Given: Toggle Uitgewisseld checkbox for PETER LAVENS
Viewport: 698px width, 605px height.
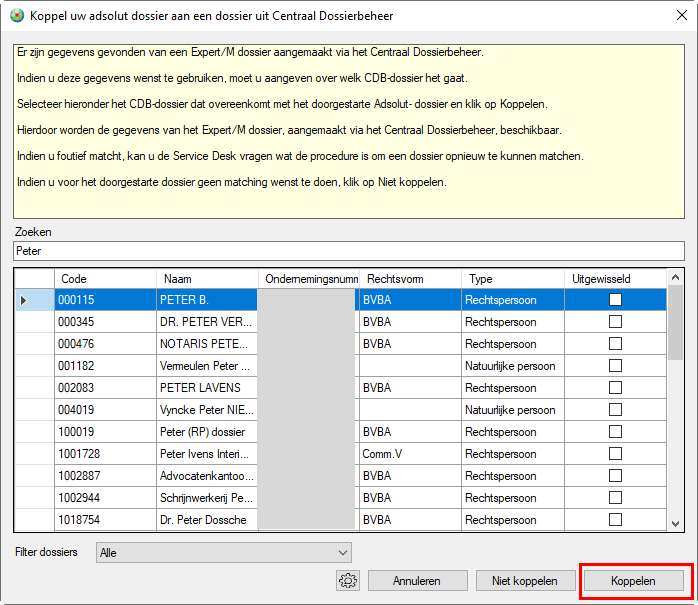Looking at the screenshot, I should coord(615,388).
